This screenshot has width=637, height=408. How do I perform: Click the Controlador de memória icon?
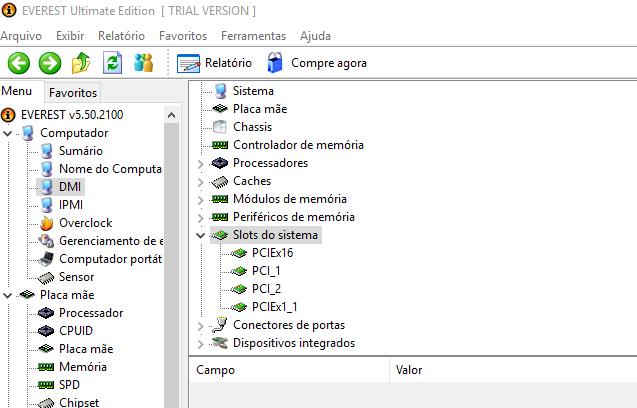(x=220, y=145)
